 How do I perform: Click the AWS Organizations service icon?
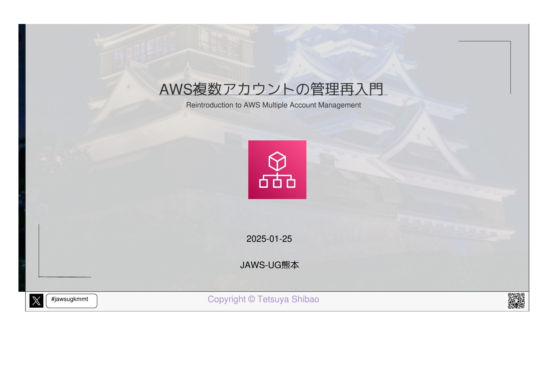(x=277, y=170)
